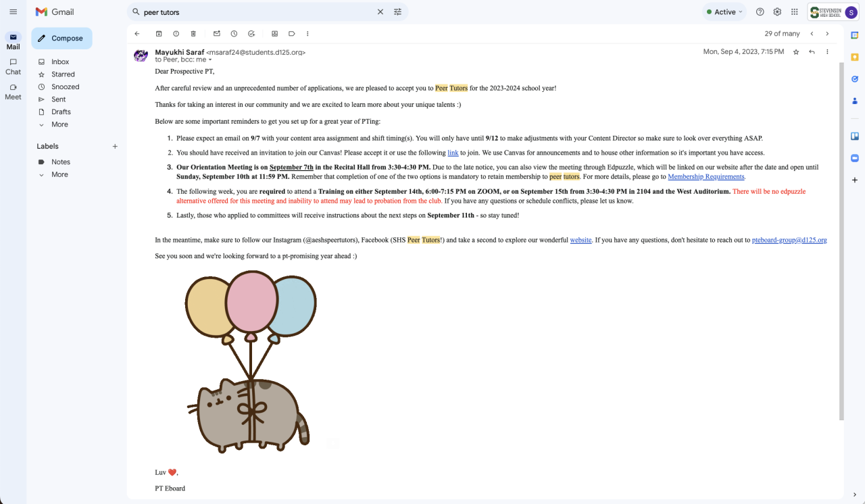Open the message's three-dot menu
The width and height of the screenshot is (865, 504).
tap(827, 52)
